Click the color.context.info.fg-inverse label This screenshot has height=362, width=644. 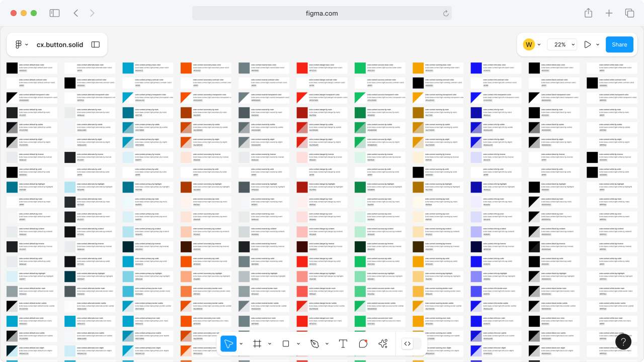coord(495,154)
